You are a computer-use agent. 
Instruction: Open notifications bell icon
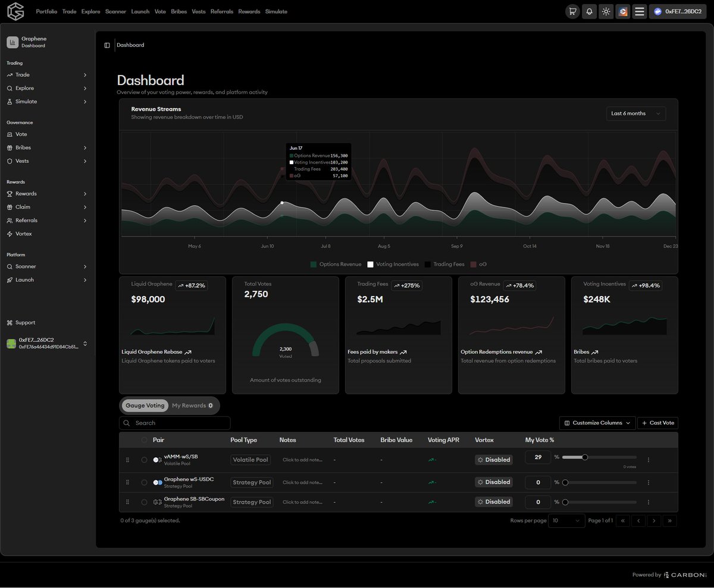pyautogui.click(x=589, y=11)
